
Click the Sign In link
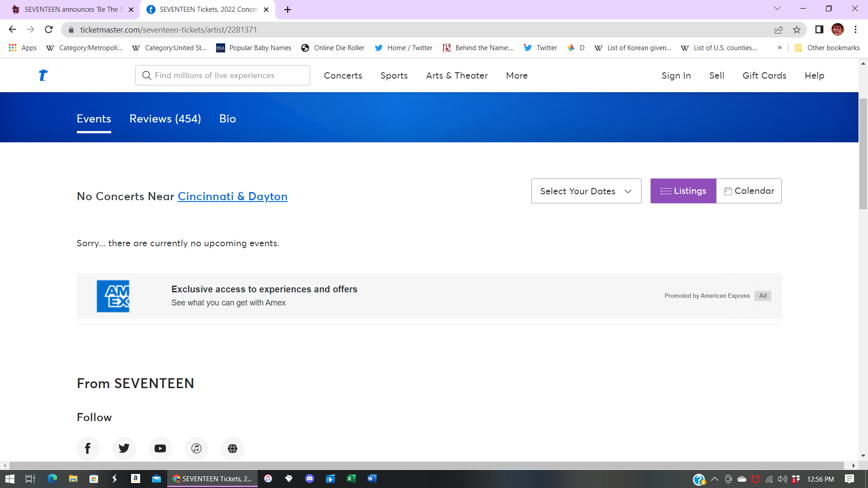click(x=676, y=76)
